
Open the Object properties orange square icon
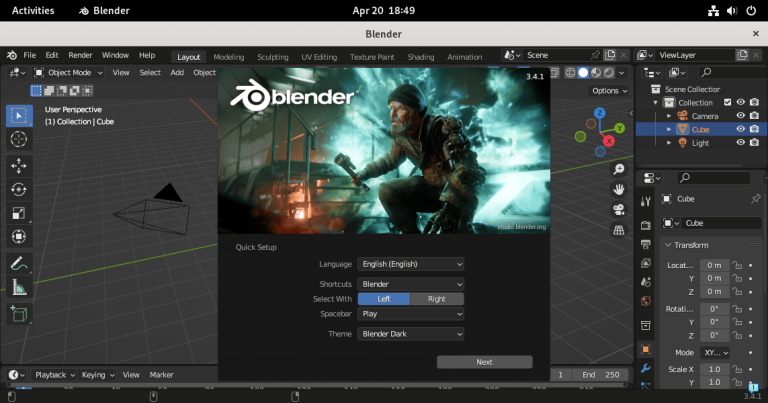point(646,349)
